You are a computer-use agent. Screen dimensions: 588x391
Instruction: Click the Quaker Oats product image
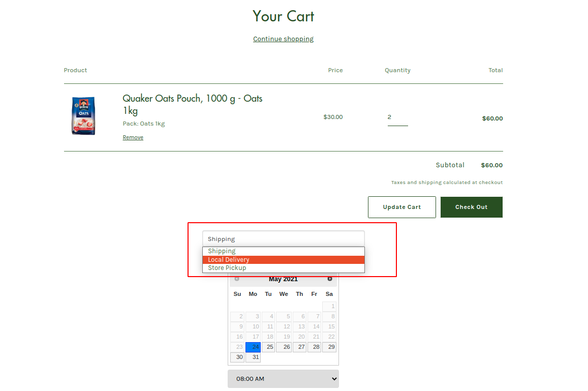pyautogui.click(x=83, y=116)
